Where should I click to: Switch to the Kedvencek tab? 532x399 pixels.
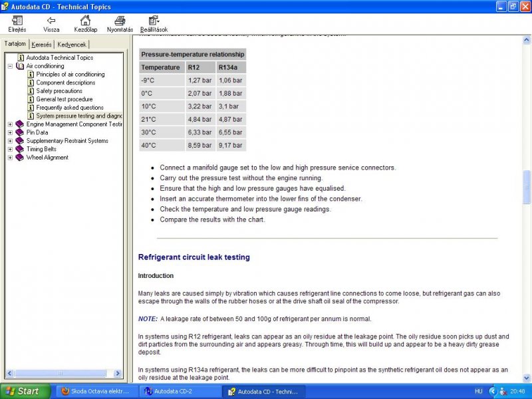pyautogui.click(x=72, y=45)
